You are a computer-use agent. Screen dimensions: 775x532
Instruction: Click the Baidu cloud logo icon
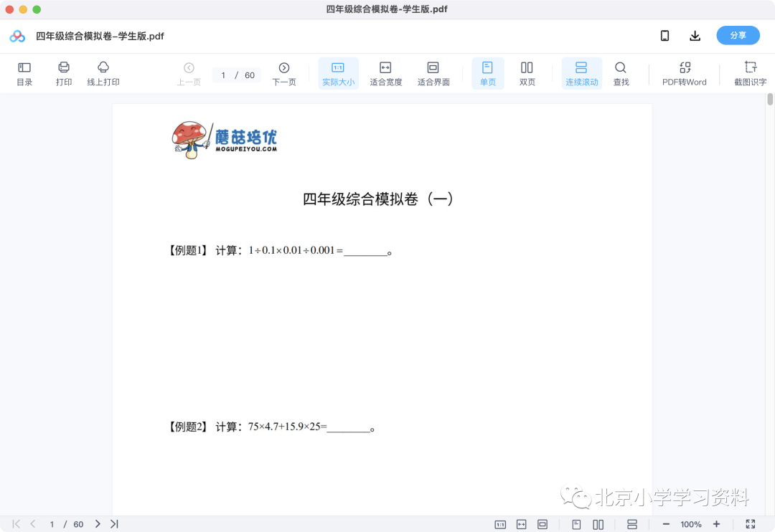17,36
